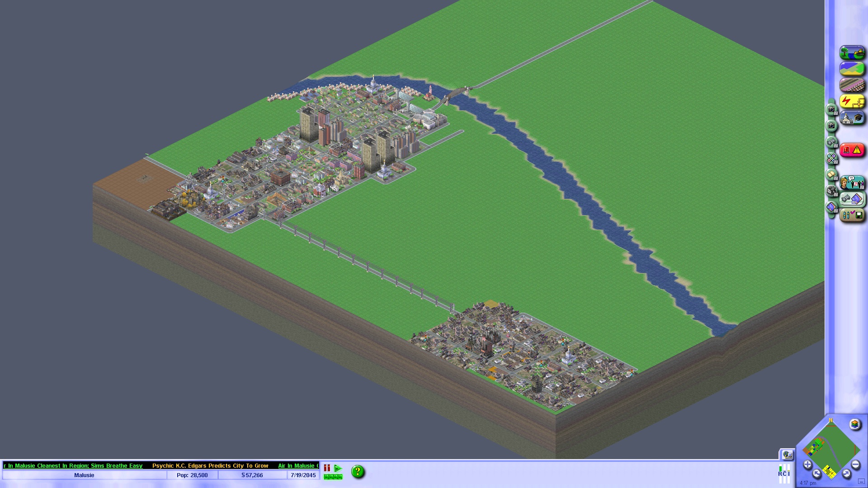
Task: Click the second camera snapshot icon
Action: click(x=831, y=126)
